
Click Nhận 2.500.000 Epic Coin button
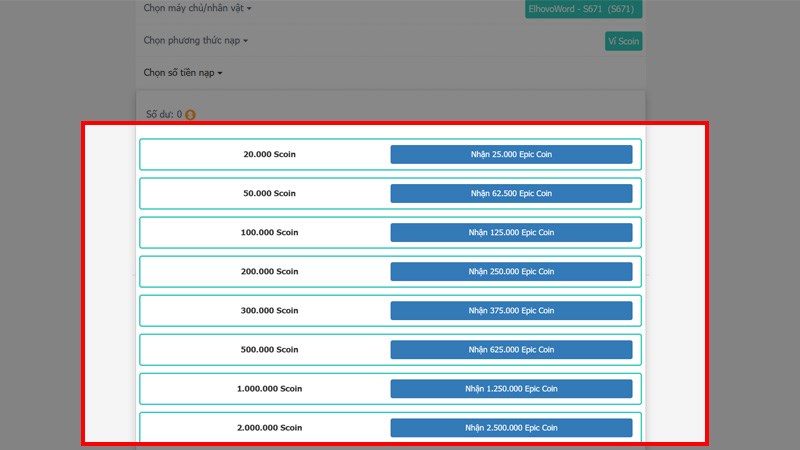pos(511,428)
